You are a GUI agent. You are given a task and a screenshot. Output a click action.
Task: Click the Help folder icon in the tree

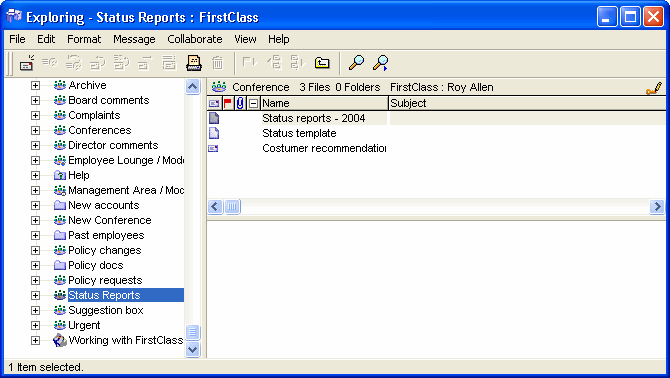pyautogui.click(x=60, y=175)
